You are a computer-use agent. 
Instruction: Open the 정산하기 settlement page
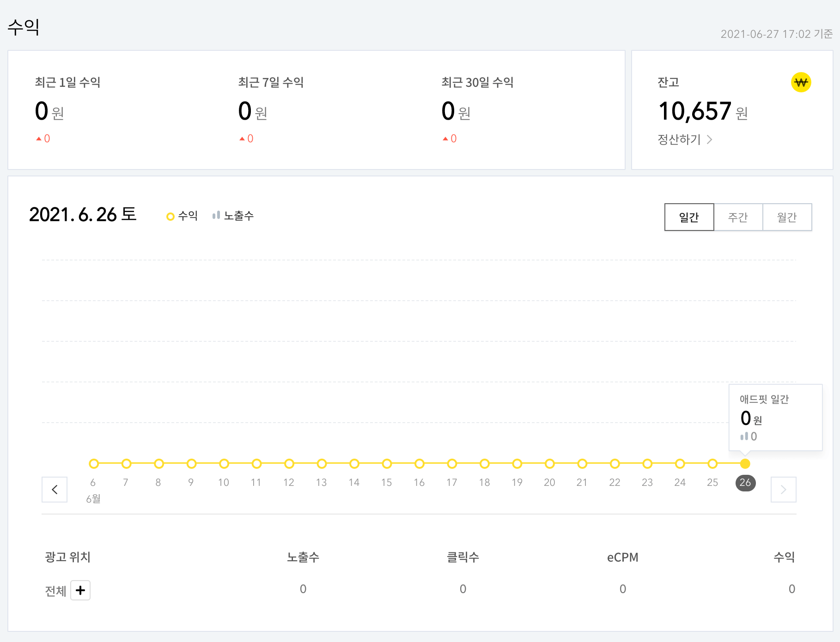(679, 139)
